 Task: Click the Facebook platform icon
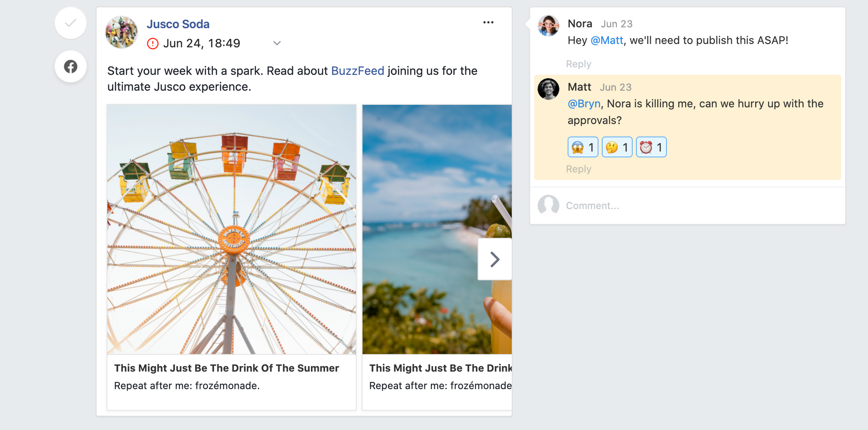click(71, 66)
